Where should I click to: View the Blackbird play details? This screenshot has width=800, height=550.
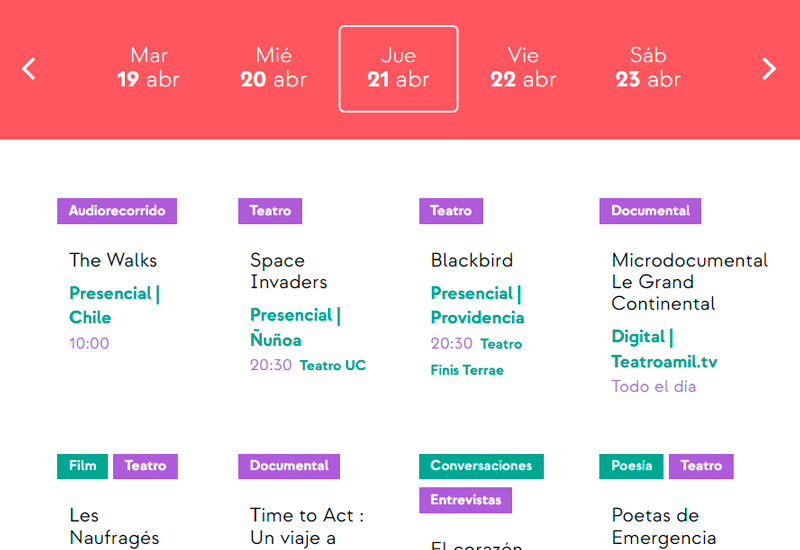click(472, 260)
